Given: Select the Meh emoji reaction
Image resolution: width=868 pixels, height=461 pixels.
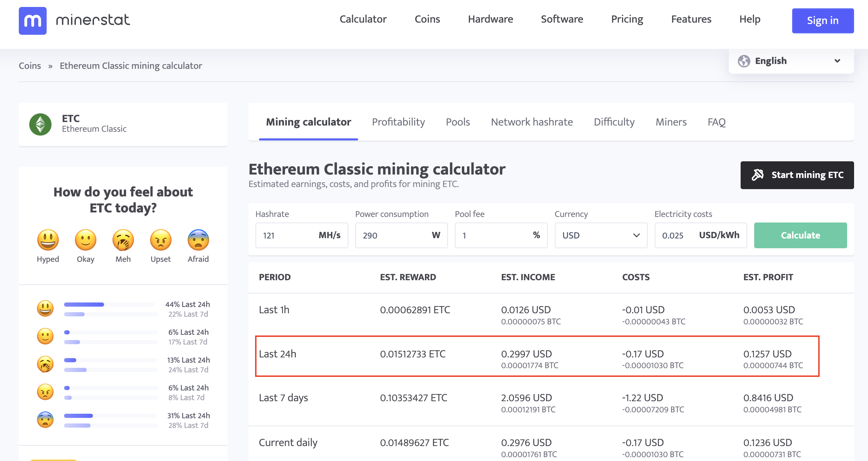Looking at the screenshot, I should (123, 240).
